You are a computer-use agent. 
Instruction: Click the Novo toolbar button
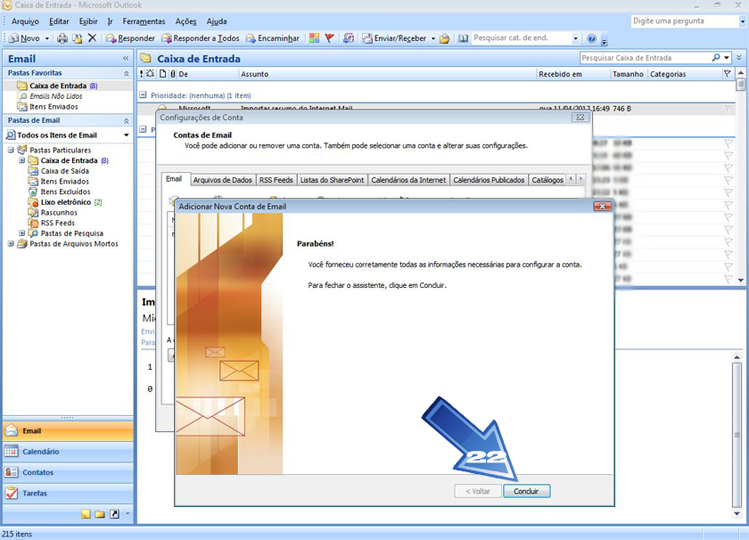tap(25, 38)
